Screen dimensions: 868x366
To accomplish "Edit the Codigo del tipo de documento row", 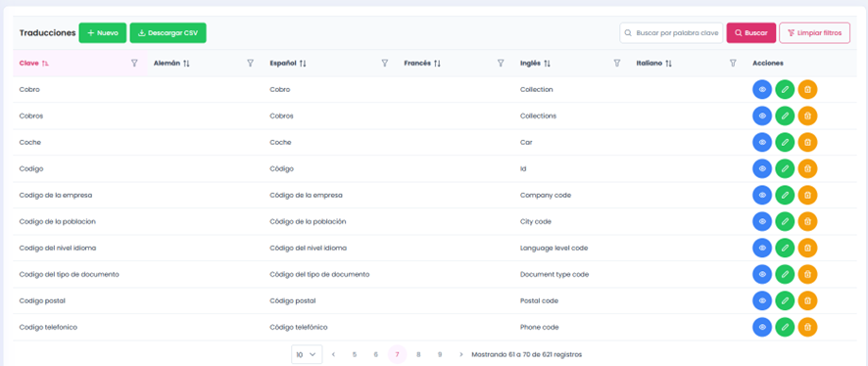I will click(785, 274).
